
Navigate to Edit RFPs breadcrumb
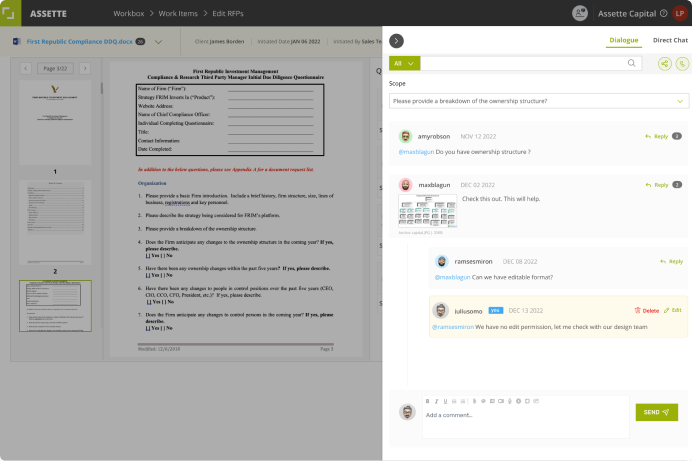[x=228, y=14]
